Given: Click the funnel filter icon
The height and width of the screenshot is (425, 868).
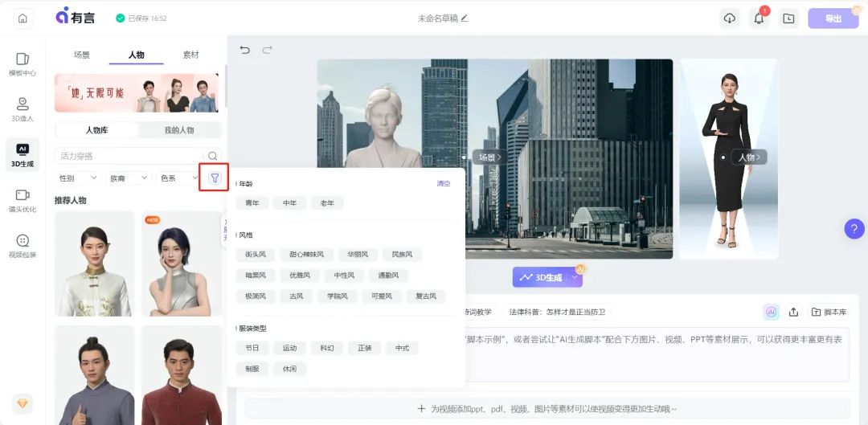Looking at the screenshot, I should click(x=215, y=178).
